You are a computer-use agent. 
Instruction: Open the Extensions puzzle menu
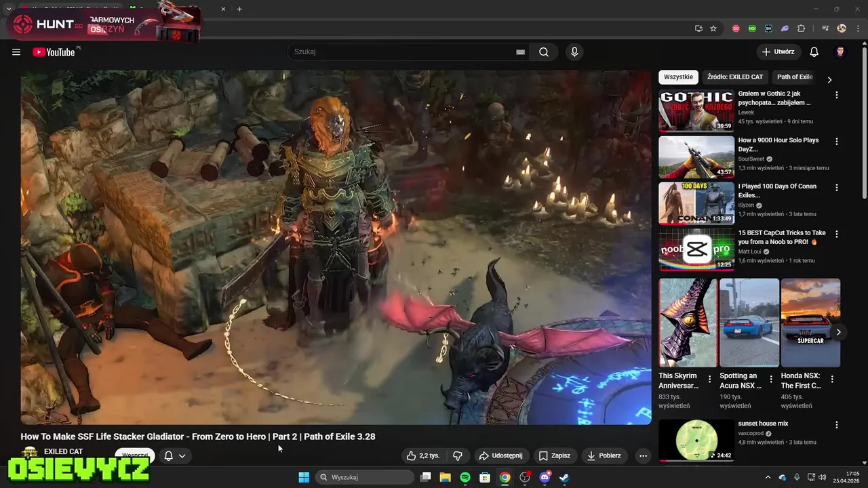[801, 28]
